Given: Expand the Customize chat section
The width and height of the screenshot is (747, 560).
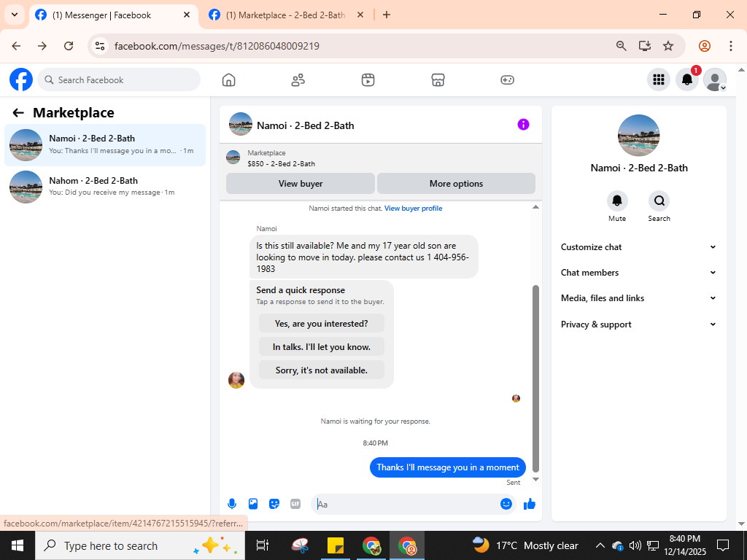Looking at the screenshot, I should (638, 247).
